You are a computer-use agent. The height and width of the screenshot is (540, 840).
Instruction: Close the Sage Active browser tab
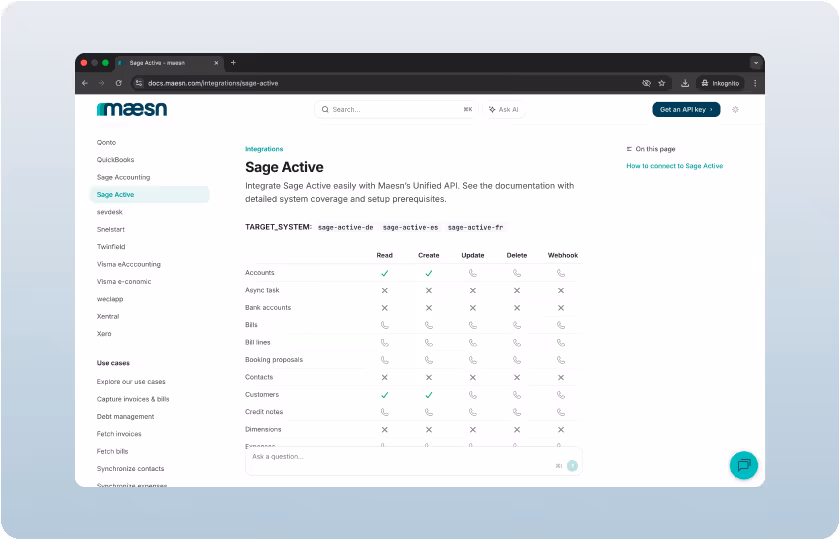[216, 63]
